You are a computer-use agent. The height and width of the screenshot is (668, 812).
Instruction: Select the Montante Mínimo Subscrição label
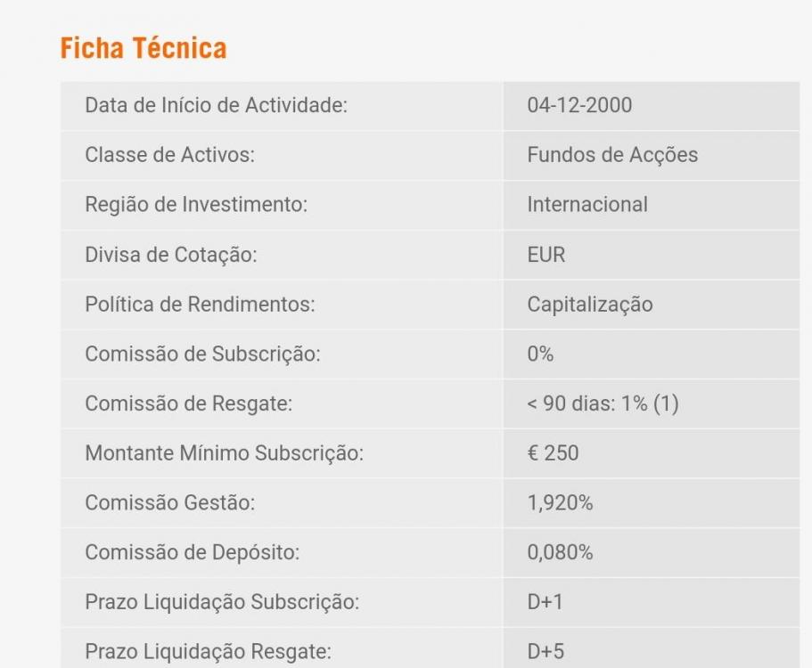[225, 453]
